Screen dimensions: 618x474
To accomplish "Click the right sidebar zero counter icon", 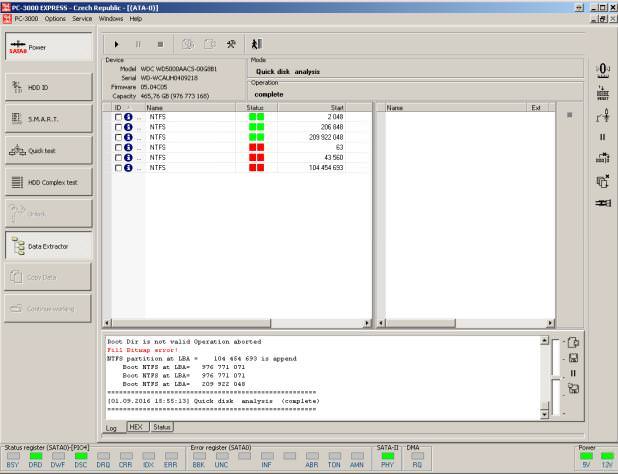I will (602, 70).
